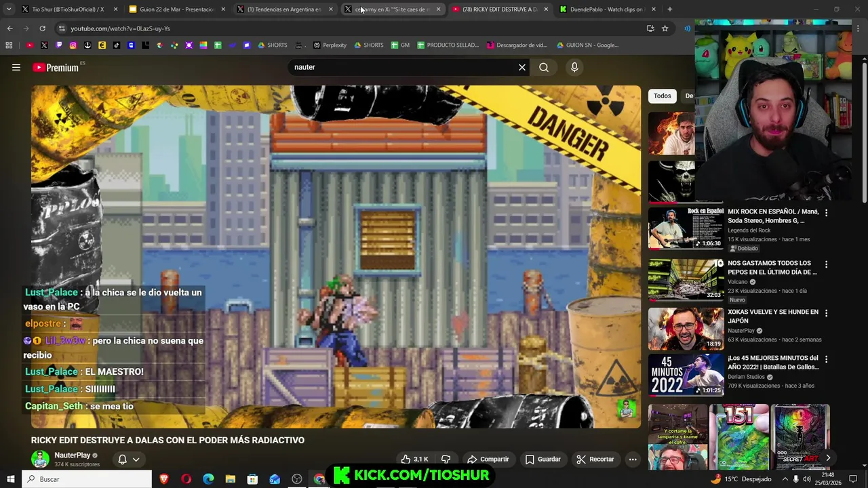Open the notification center icon
Screen dimensions: 868x488
pos(853,479)
